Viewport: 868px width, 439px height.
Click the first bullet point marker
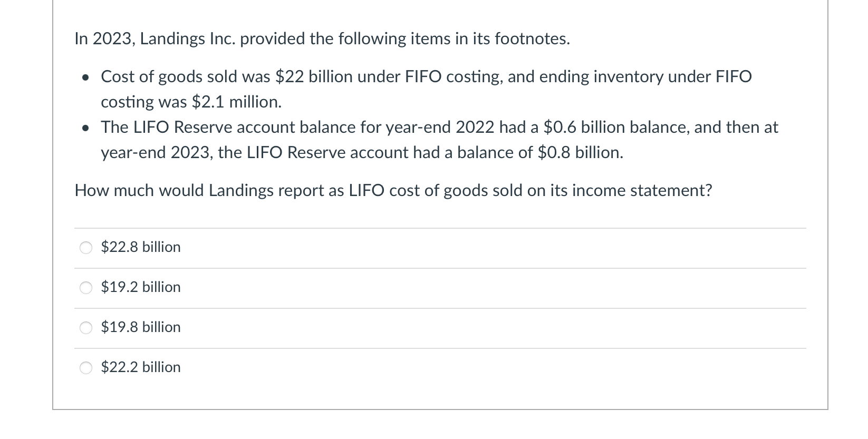(85, 77)
